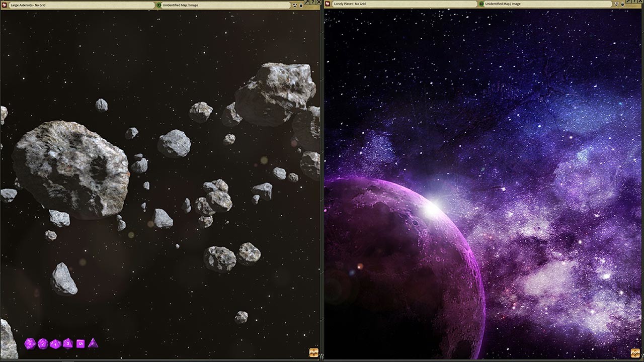644x362 pixels.
Task: Click the Lonely Planet window record icon
Action: (x=327, y=4)
